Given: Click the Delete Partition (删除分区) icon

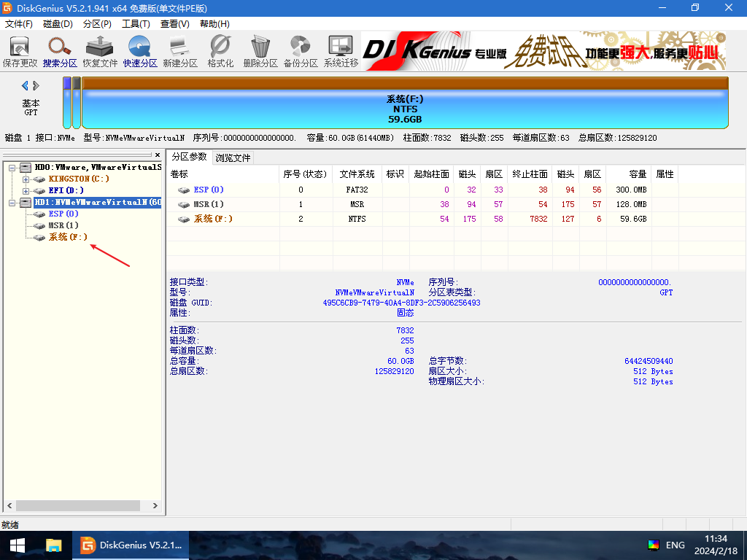Looking at the screenshot, I should click(260, 52).
